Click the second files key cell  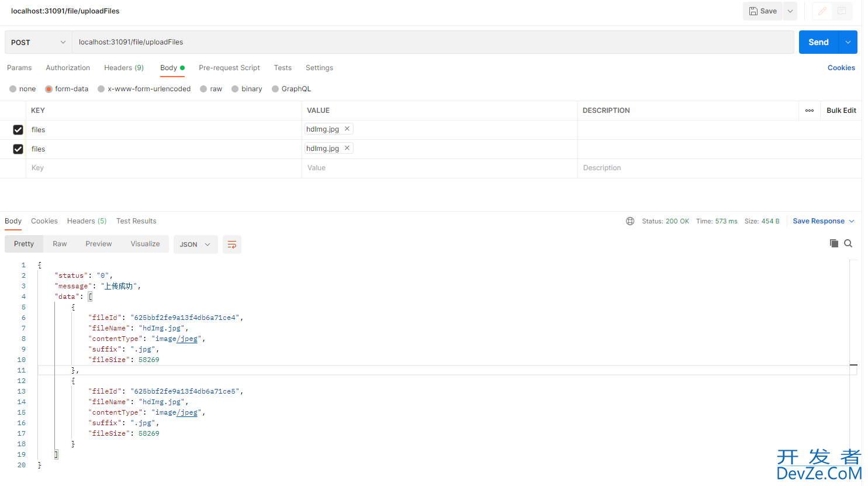tap(164, 149)
